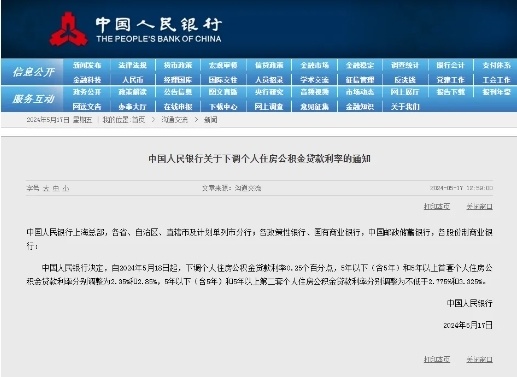Open the 新闻发布 menu item

(x=87, y=65)
